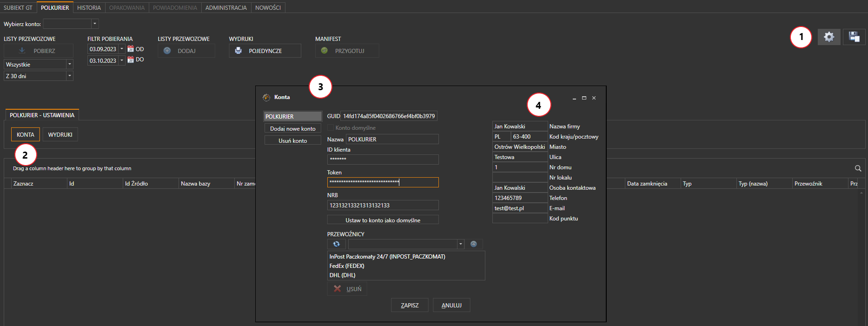
Task: Click Dodaj nowe konto button
Action: coord(292,129)
